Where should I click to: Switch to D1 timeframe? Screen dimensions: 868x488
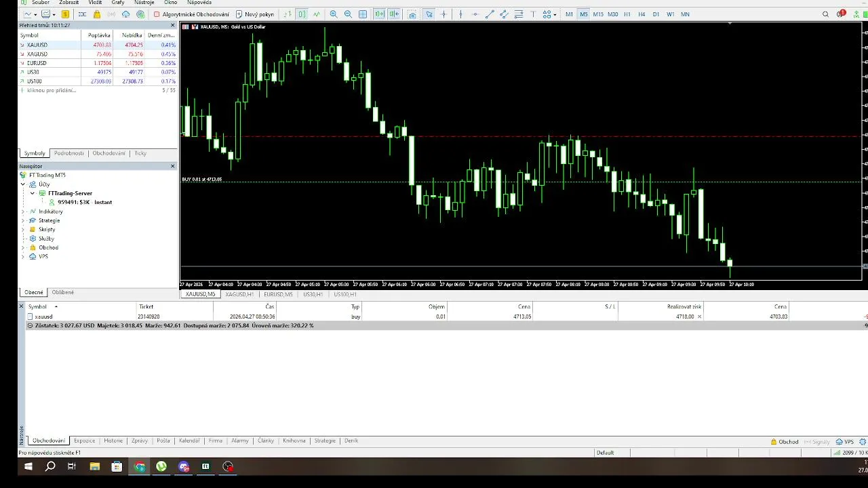click(656, 14)
